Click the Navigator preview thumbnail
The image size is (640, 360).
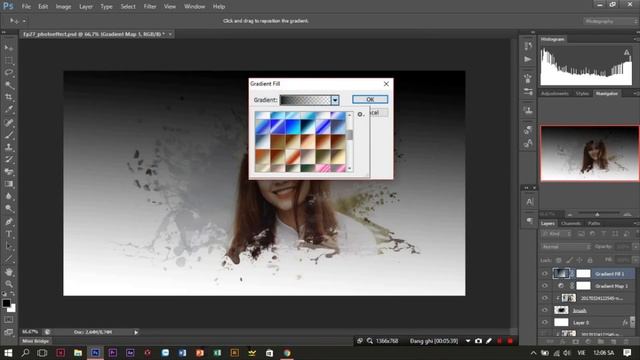click(x=589, y=153)
